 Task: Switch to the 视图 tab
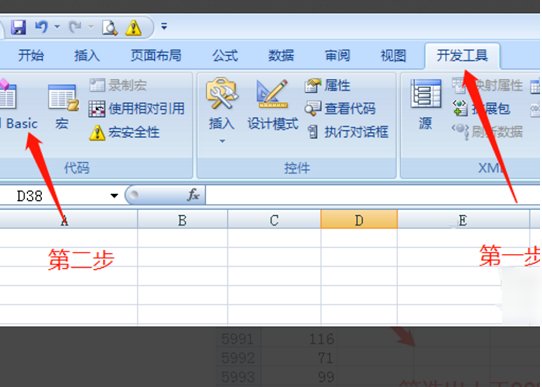click(x=393, y=56)
